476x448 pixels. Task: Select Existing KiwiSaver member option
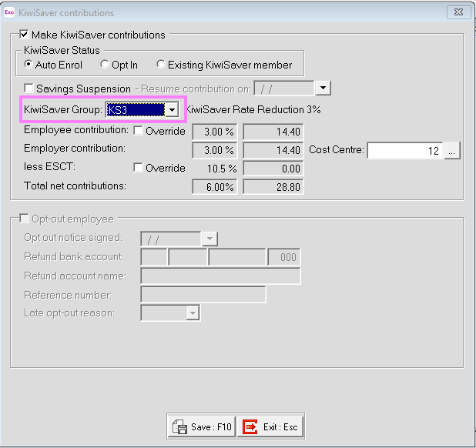pos(160,64)
